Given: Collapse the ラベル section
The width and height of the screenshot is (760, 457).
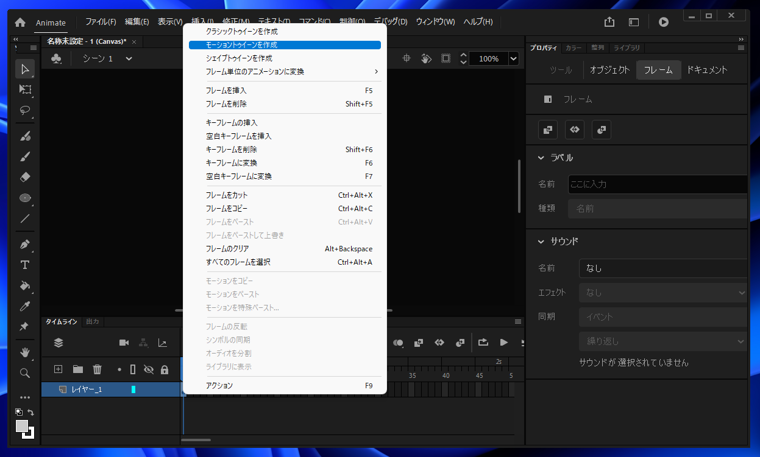Looking at the screenshot, I should pos(541,158).
